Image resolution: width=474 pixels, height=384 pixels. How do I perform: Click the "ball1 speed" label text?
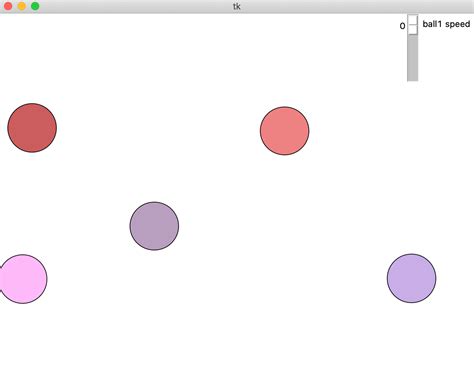coord(446,24)
